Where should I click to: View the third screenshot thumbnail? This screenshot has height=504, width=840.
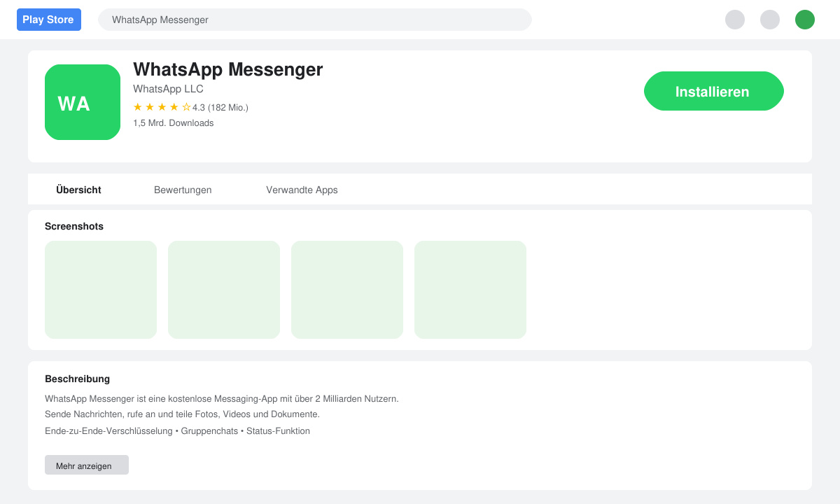pos(347,290)
